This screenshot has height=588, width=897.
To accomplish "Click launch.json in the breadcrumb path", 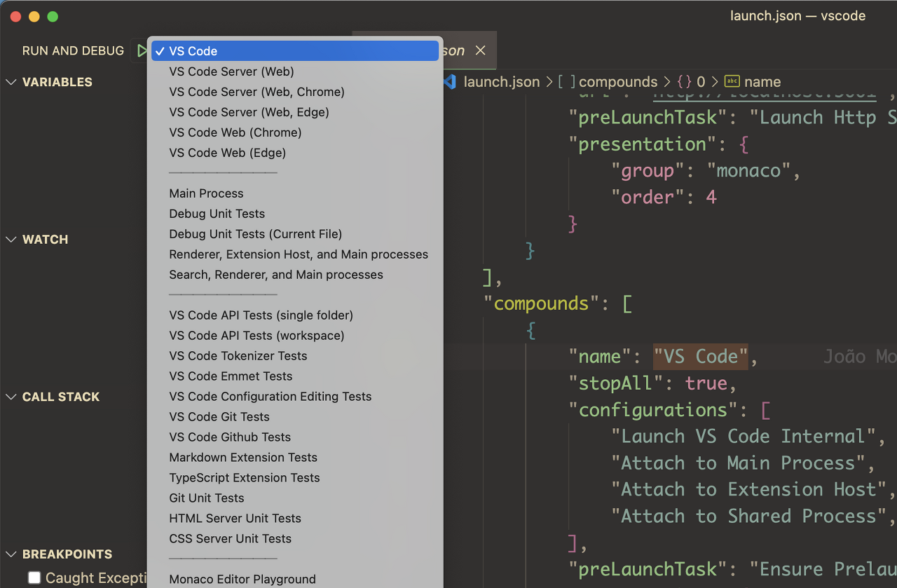I will (502, 81).
